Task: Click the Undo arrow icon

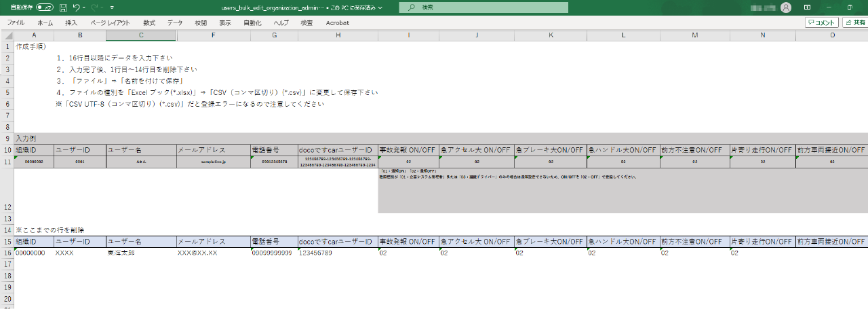Action: (76, 7)
